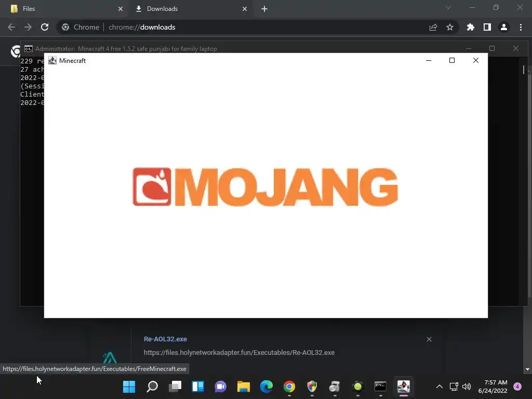Click the Minecraft window title bar icon

pos(52,60)
